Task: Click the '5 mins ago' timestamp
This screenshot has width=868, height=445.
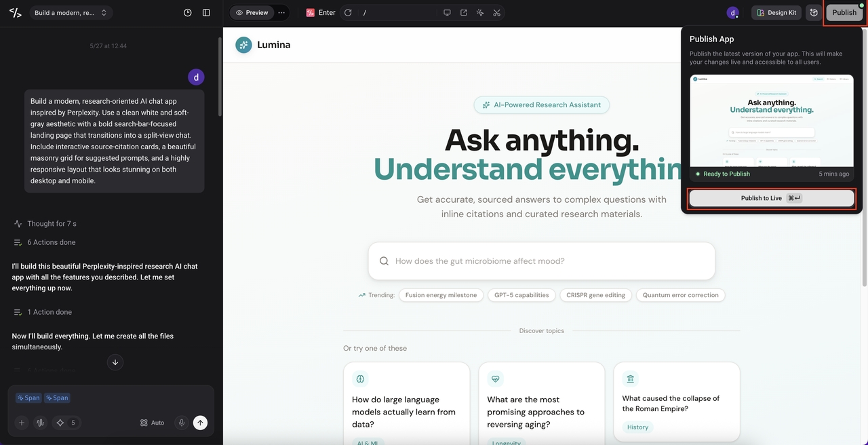Action: click(x=833, y=174)
